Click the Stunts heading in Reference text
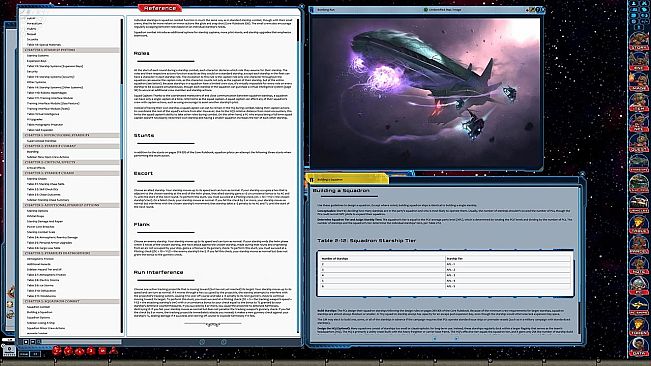This screenshot has height=366, width=651. click(144, 135)
